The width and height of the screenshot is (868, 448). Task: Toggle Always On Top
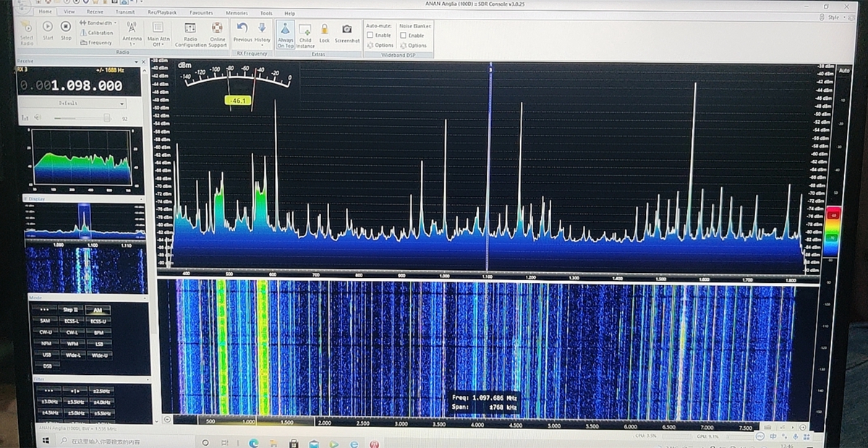pos(285,35)
